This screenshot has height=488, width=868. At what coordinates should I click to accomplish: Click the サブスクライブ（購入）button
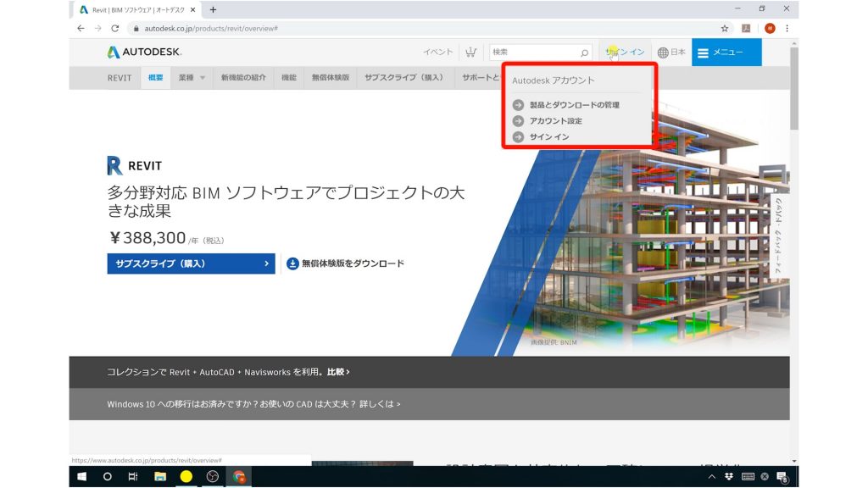tap(190, 263)
